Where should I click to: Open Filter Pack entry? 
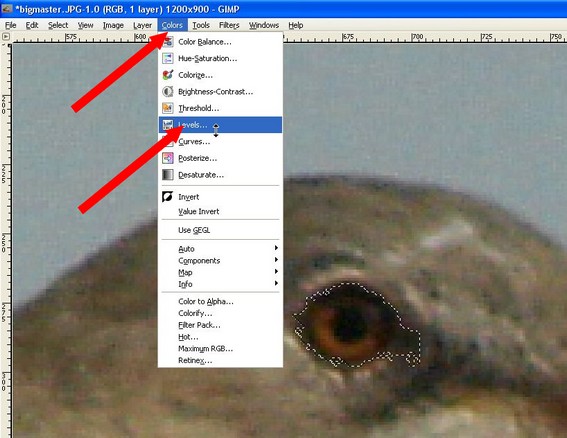click(220, 325)
